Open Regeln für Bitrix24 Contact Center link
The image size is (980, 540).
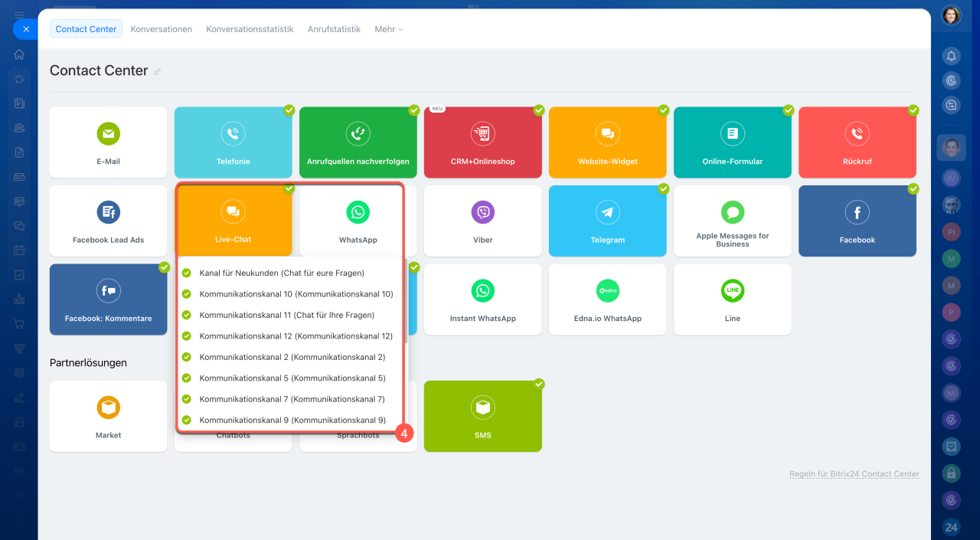[854, 474]
